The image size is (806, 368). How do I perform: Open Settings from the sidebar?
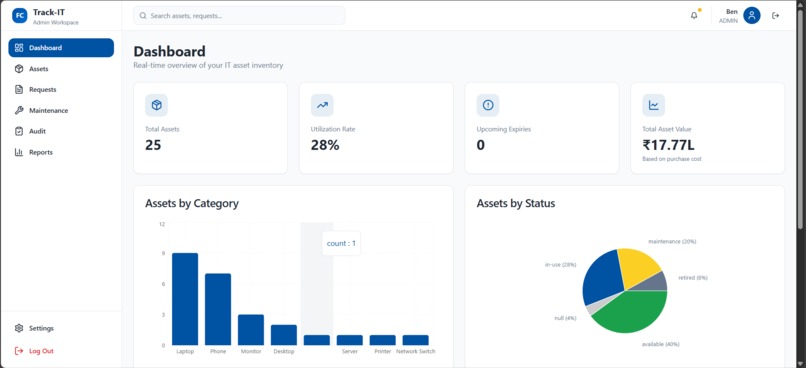click(x=61, y=328)
